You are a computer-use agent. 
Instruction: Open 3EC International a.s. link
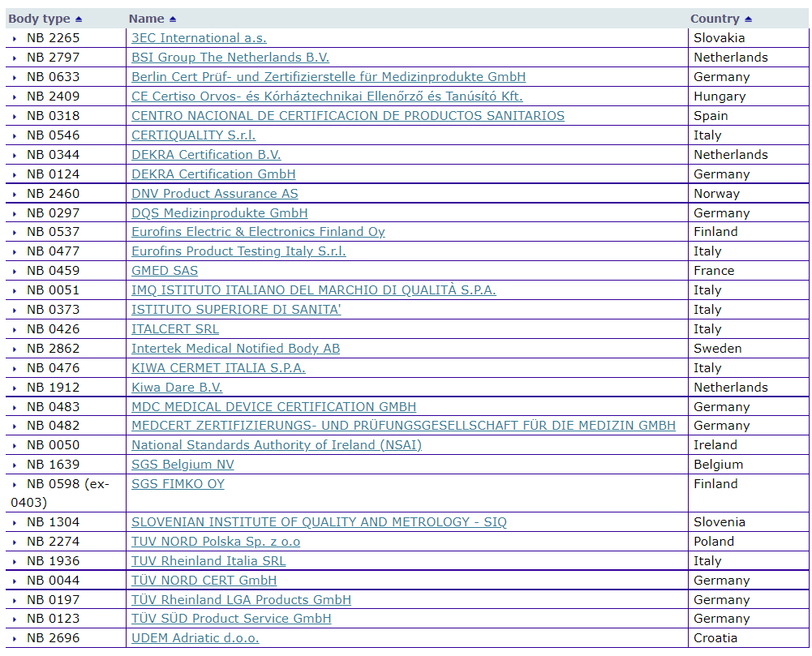coord(199,38)
